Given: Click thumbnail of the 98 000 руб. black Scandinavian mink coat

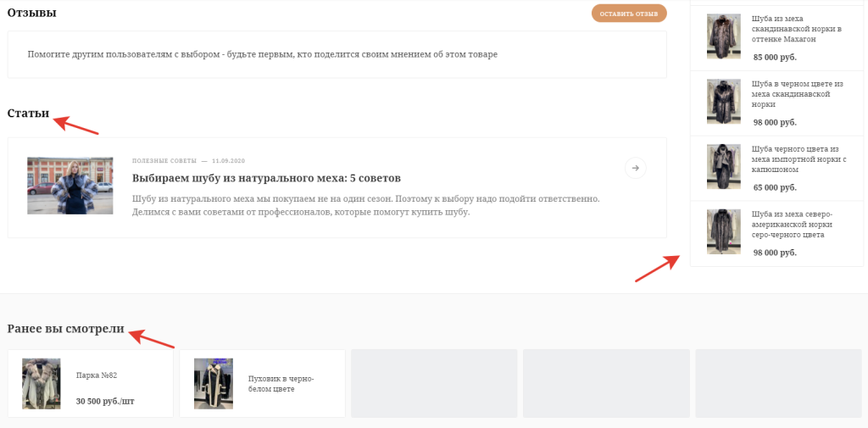Looking at the screenshot, I should [x=723, y=102].
